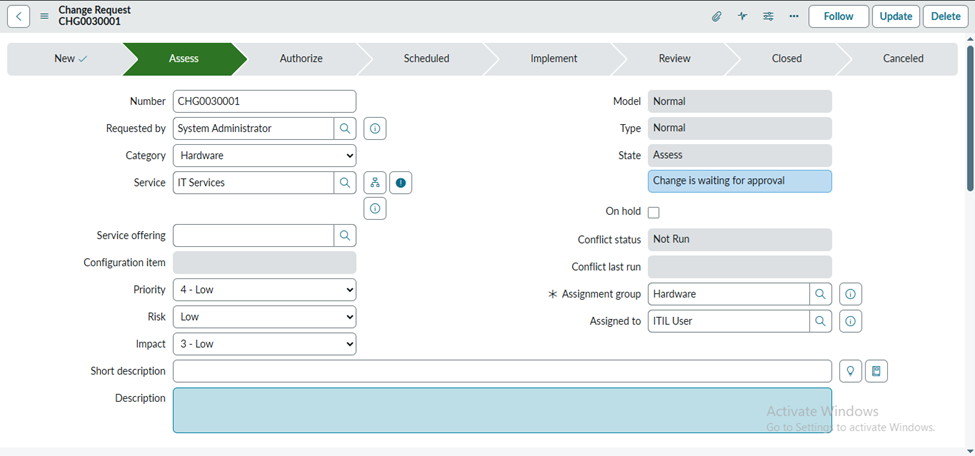
Task: Click the back arrow button
Action: tap(20, 16)
